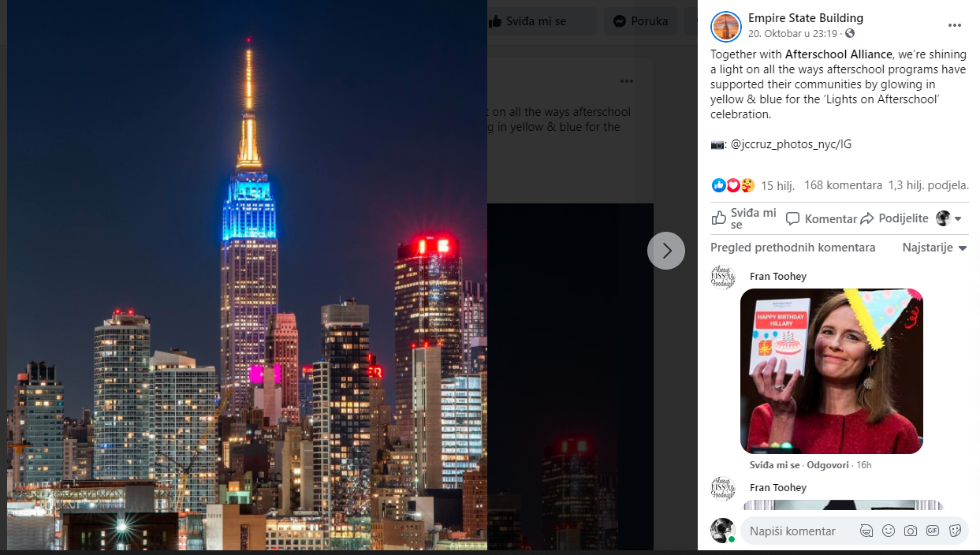
Task: Insert an avatar sticker in comment
Action: click(866, 531)
